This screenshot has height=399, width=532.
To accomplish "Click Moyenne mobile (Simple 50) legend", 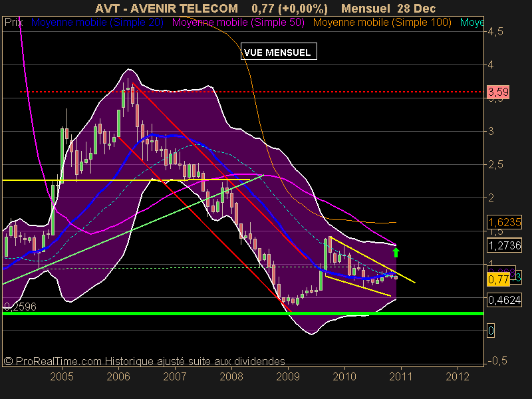I will coord(238,23).
